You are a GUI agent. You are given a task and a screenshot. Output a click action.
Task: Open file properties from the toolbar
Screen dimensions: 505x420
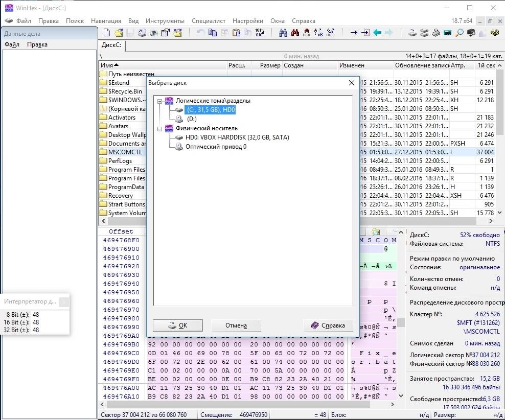166,33
